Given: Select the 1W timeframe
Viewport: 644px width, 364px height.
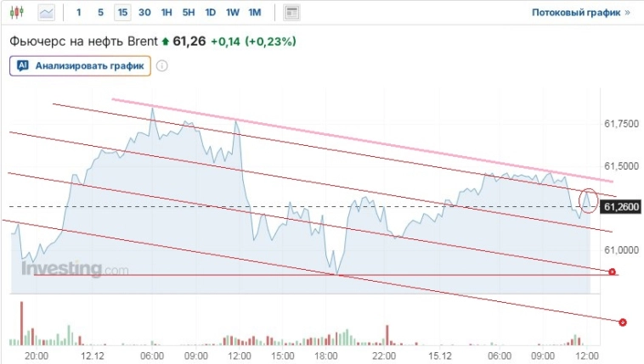Looking at the screenshot, I should [233, 13].
